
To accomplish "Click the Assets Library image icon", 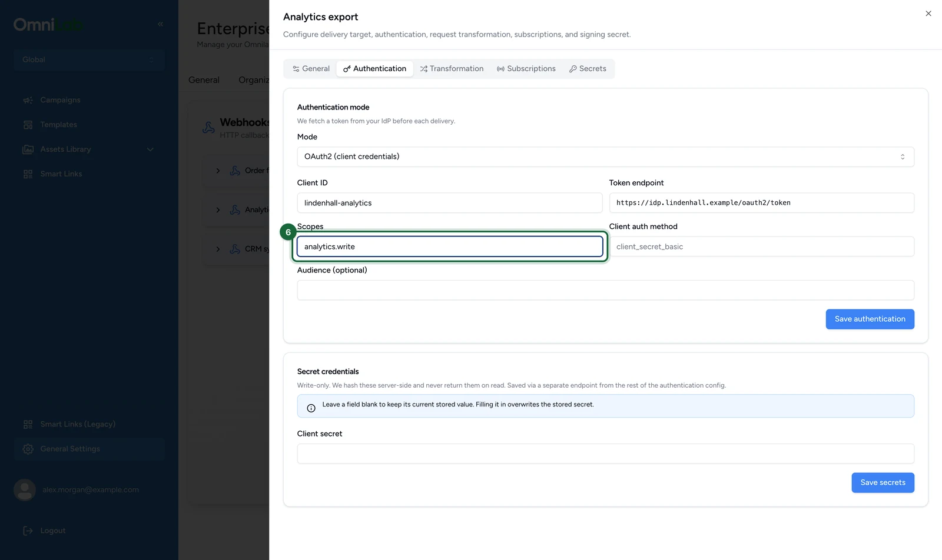I will point(28,149).
